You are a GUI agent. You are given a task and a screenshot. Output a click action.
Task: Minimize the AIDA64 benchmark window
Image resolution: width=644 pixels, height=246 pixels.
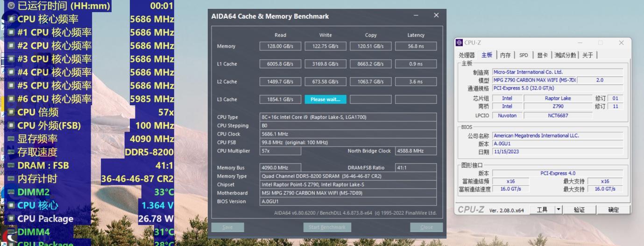[x=416, y=15]
